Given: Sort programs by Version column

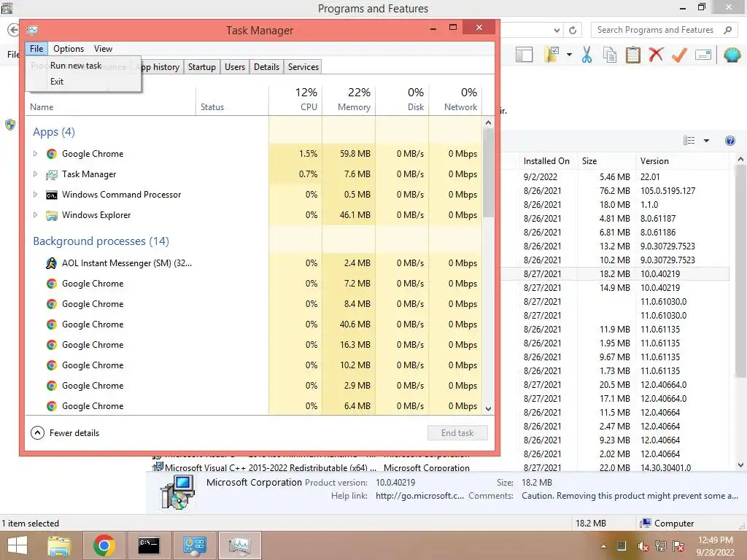Looking at the screenshot, I should click(682, 161).
